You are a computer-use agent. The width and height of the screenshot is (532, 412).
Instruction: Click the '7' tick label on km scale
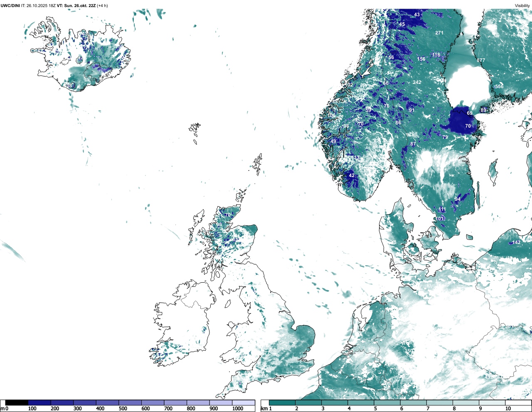point(428,409)
